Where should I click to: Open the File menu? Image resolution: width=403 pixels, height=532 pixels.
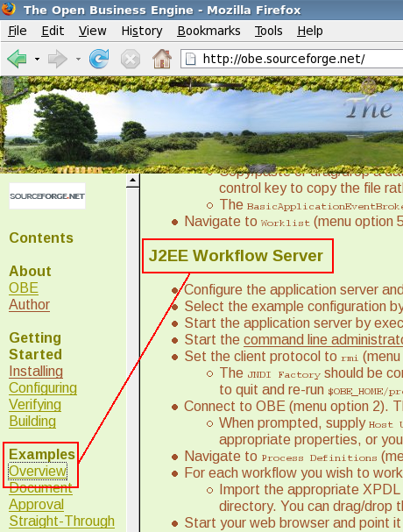point(18,31)
